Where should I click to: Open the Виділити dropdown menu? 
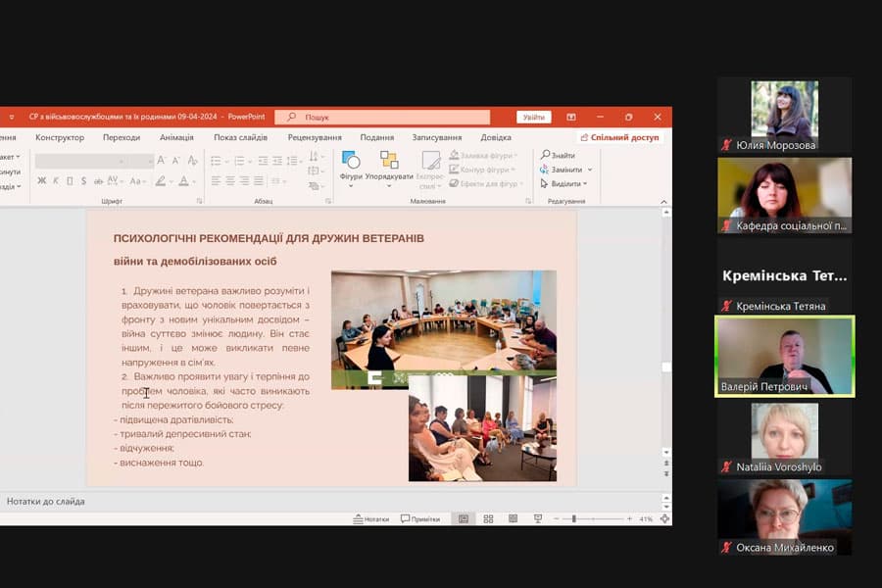coord(585,183)
